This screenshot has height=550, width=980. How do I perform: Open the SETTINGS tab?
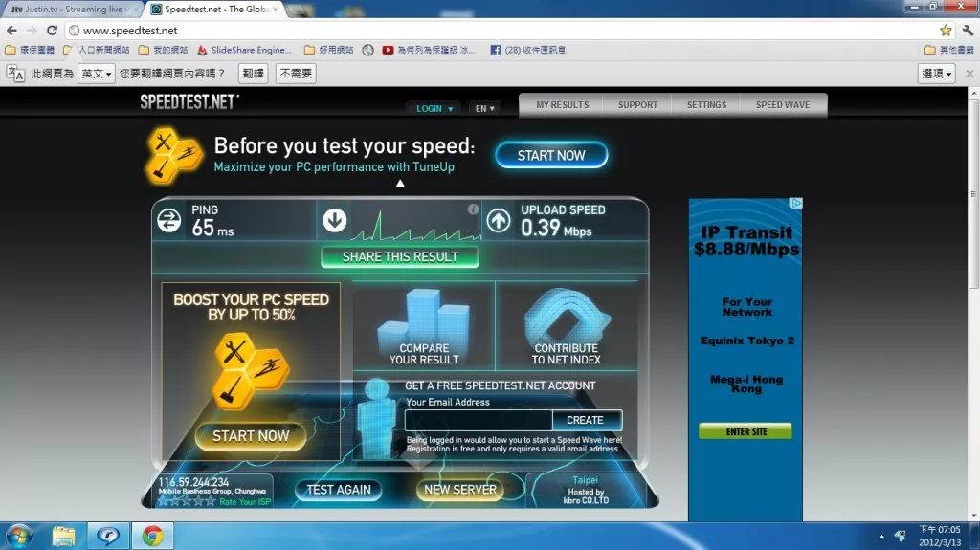click(x=706, y=105)
